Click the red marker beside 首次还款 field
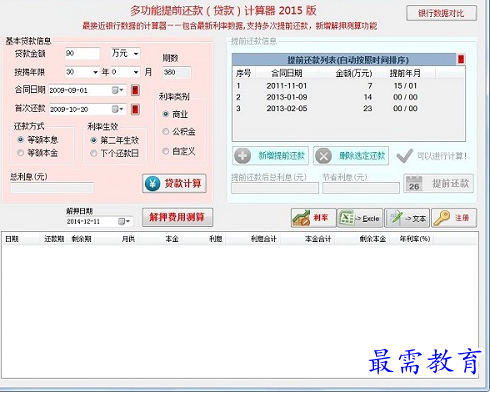The image size is (490, 393). (135, 109)
